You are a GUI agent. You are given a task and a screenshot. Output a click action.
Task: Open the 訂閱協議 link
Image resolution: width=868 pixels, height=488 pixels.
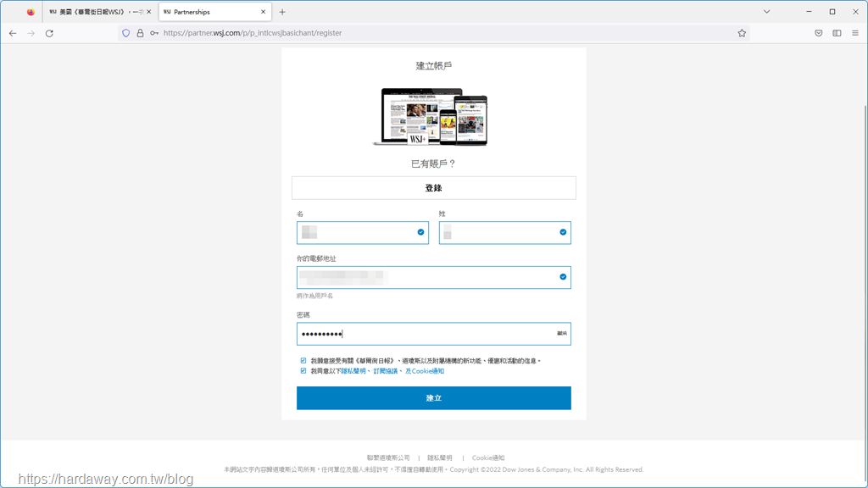pyautogui.click(x=386, y=371)
